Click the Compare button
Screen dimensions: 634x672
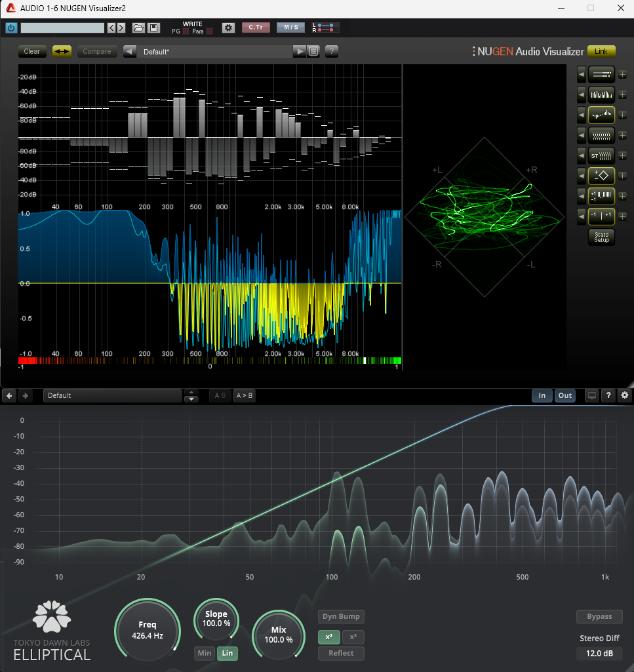[x=97, y=51]
